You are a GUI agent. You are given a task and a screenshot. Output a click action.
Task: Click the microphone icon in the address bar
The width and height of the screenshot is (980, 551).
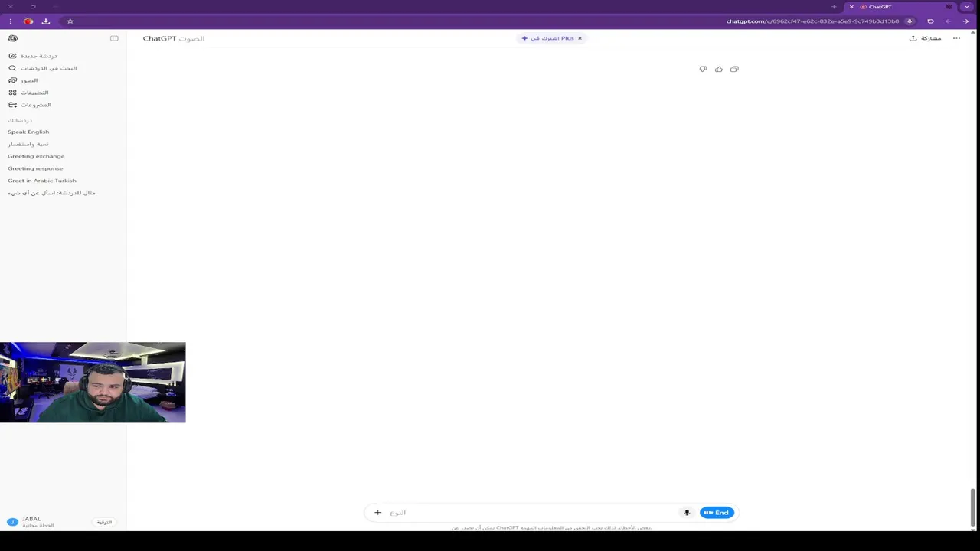tap(910, 21)
